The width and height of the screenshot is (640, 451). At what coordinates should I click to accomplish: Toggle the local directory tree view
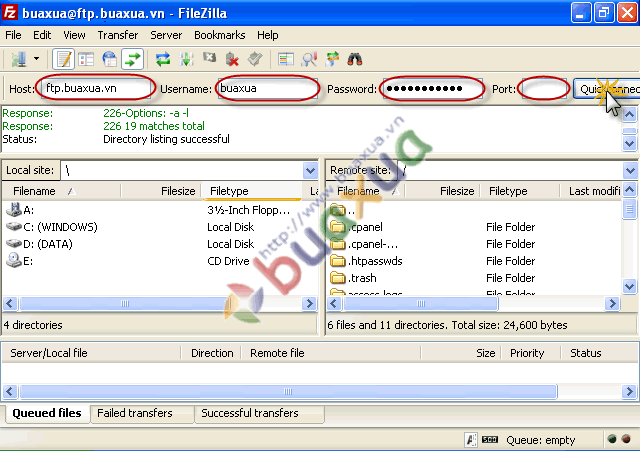click(86, 60)
